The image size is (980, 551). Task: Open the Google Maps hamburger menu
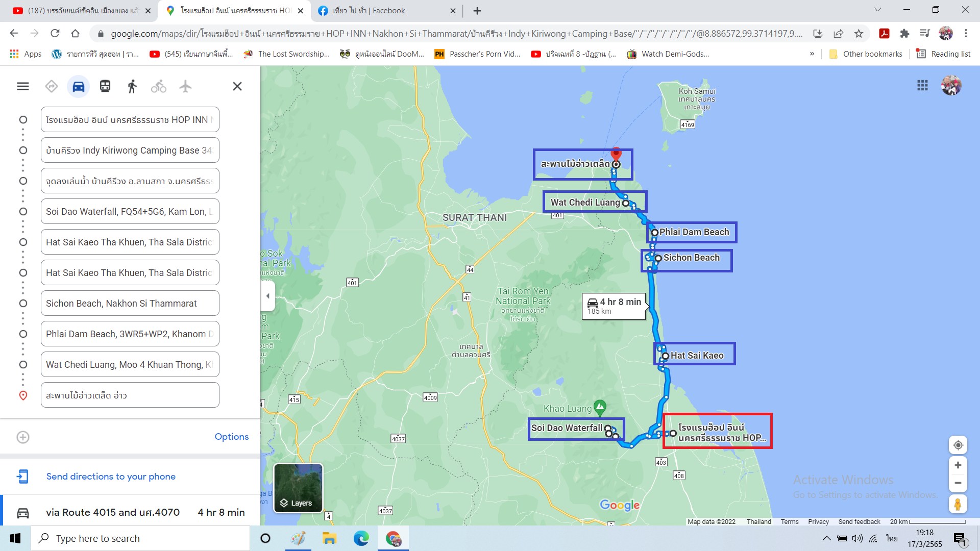(23, 86)
